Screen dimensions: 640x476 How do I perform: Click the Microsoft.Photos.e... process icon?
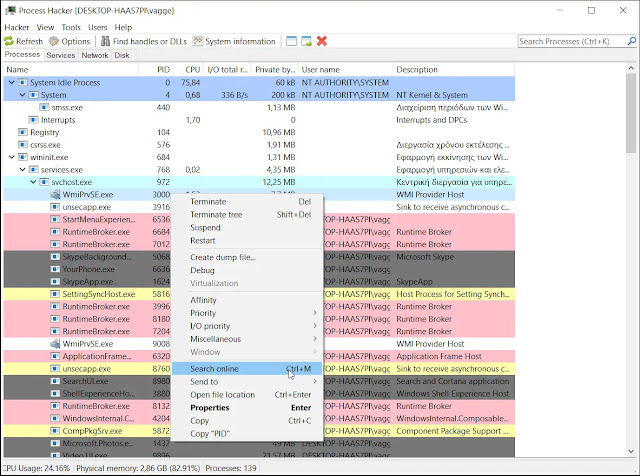coord(55,443)
